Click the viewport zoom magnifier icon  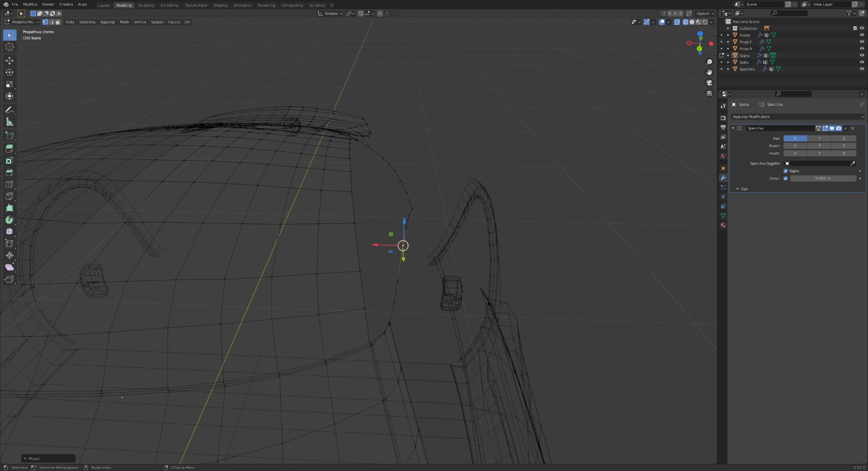tap(709, 62)
